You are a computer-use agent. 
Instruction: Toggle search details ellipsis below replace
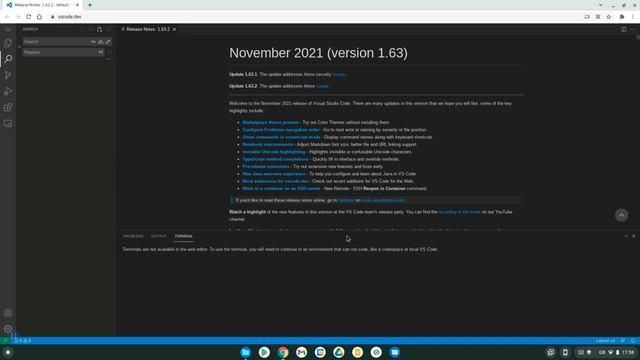108,60
